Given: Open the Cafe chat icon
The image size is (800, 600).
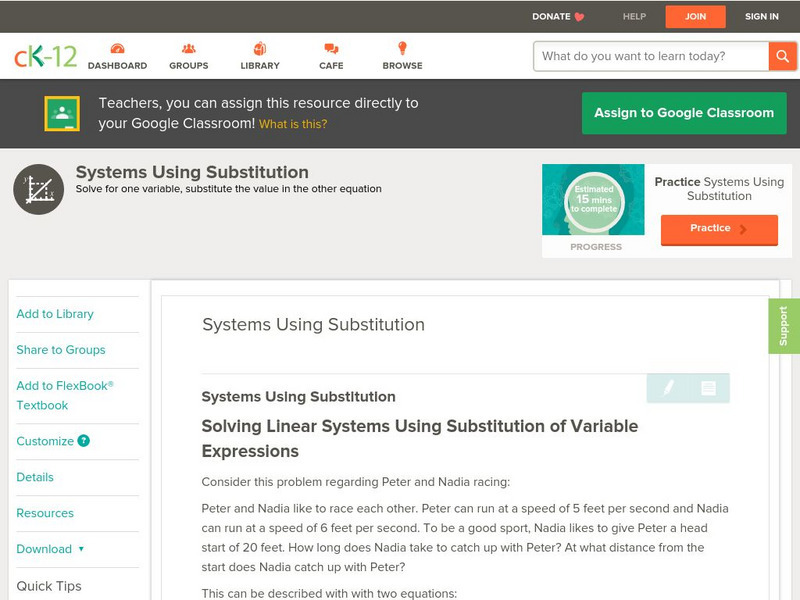Looking at the screenshot, I should coord(331,49).
